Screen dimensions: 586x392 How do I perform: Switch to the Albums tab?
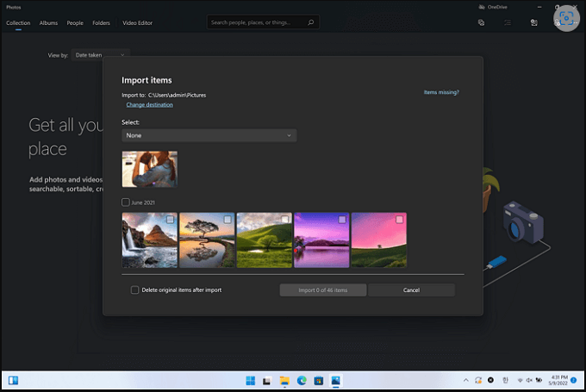pyautogui.click(x=48, y=22)
